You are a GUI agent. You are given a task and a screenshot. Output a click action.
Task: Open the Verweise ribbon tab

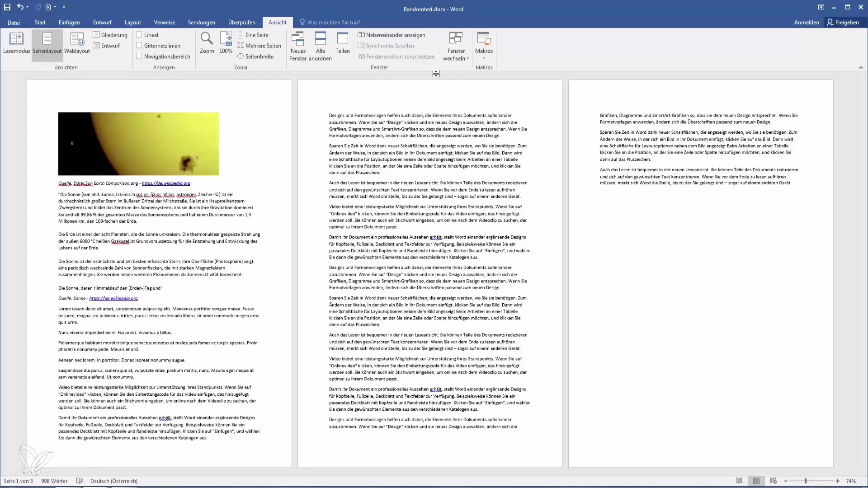(x=165, y=22)
